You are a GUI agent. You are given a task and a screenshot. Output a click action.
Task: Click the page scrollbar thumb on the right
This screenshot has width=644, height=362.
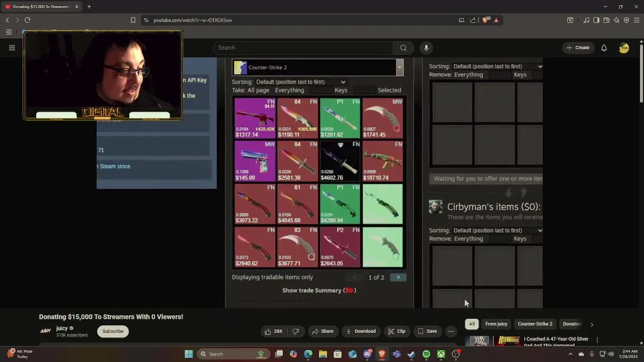641,73
